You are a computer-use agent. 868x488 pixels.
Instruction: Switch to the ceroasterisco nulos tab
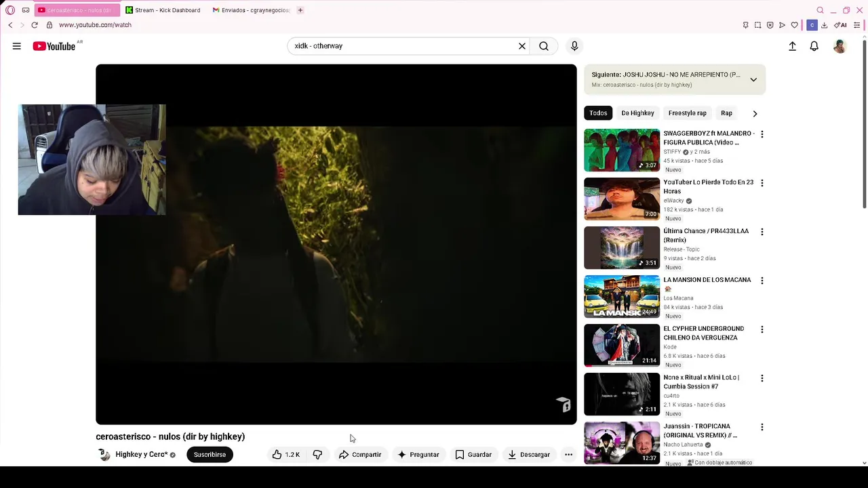tap(76, 10)
